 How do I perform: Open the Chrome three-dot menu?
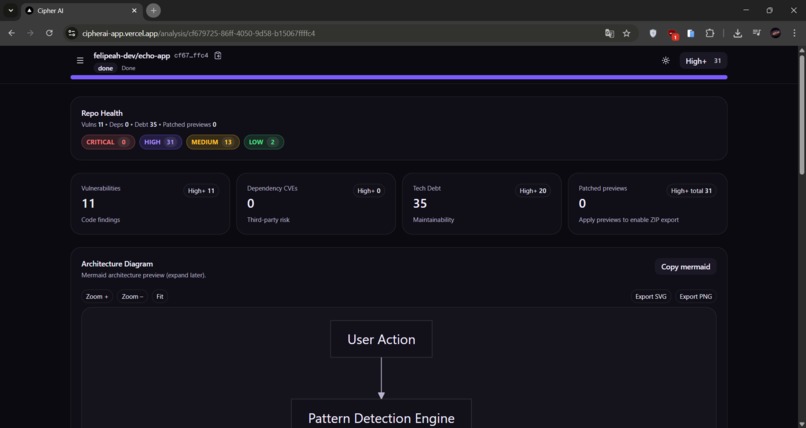point(794,33)
